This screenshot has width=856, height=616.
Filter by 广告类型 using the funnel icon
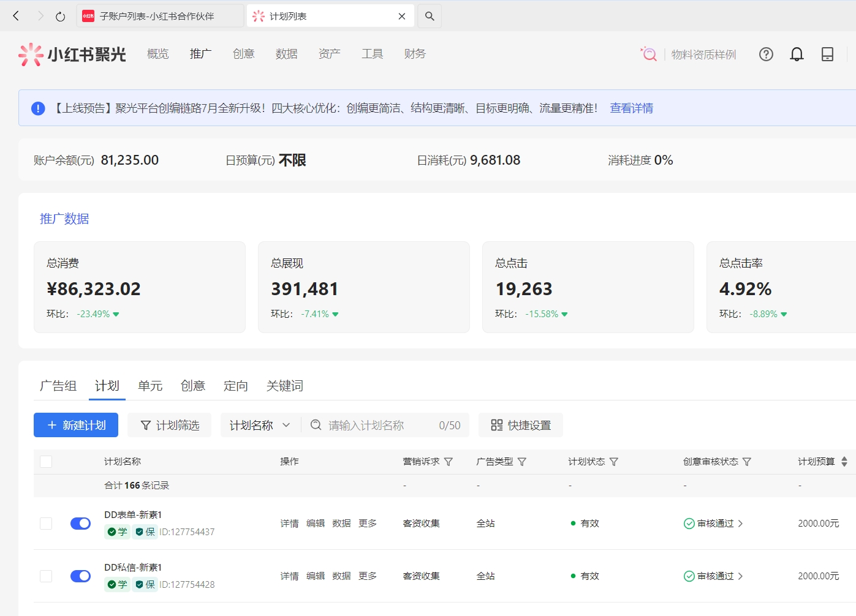[522, 462]
